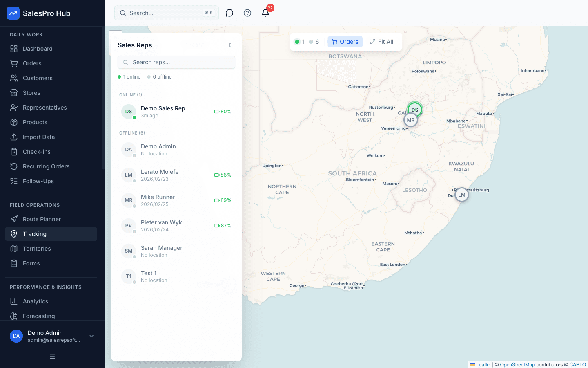Open Stores in the sidebar
588x368 pixels.
pyautogui.click(x=51, y=93)
